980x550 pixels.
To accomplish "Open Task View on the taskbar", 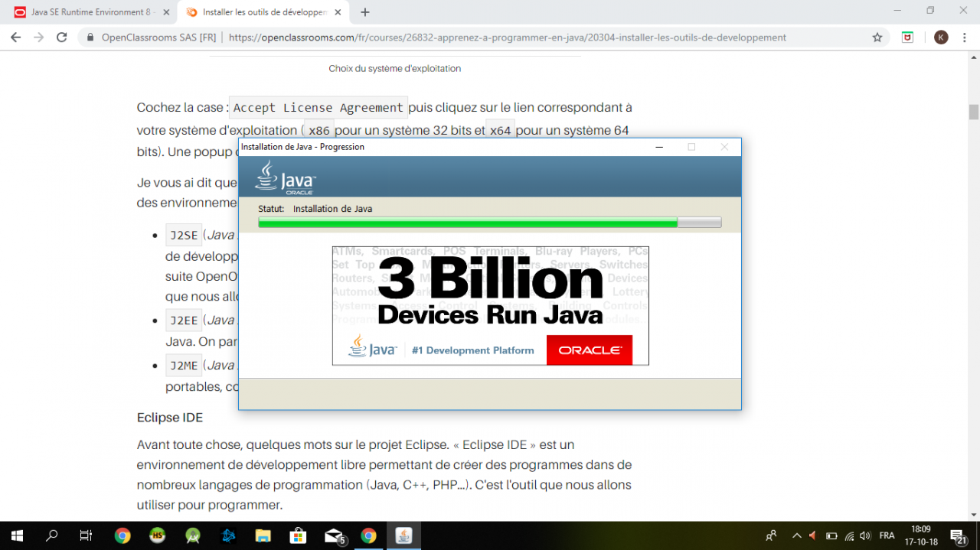I will coord(87,535).
